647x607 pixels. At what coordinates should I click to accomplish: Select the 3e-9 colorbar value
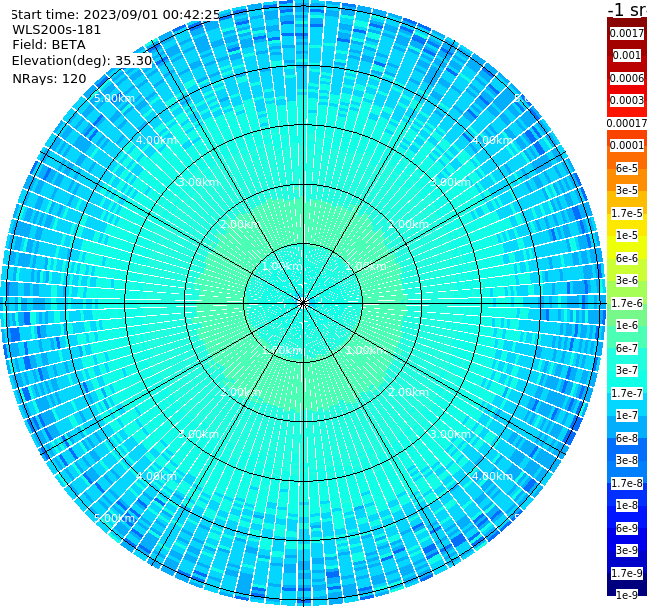(627, 550)
